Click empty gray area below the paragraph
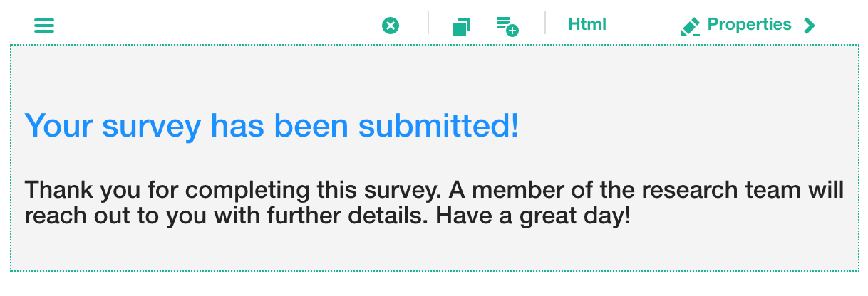This screenshot has width=868, height=296. pos(428,250)
